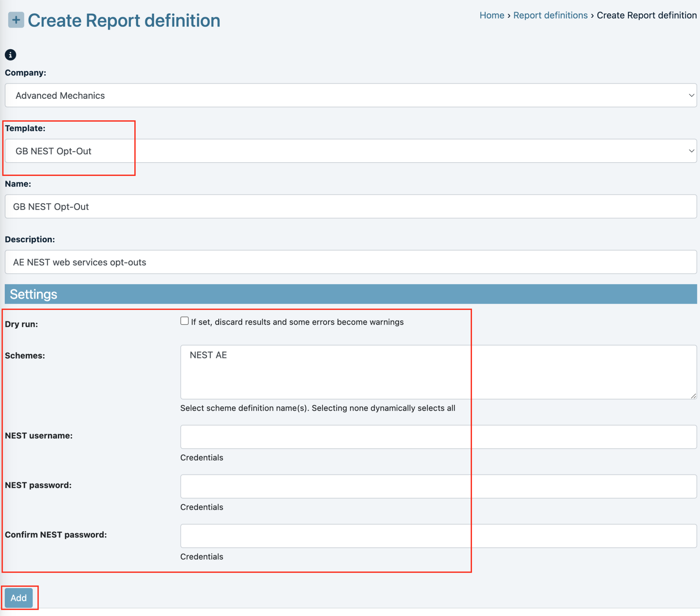Click the Create Report definition breadcrumb label
This screenshot has height=616, width=700.
point(646,15)
